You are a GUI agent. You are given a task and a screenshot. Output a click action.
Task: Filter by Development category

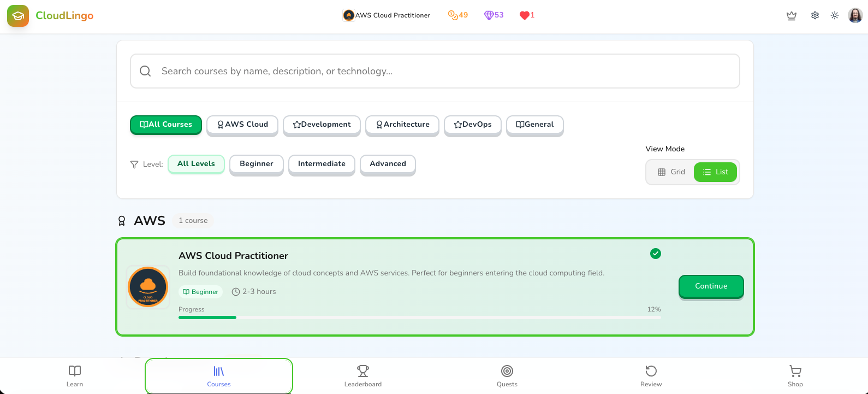pos(322,125)
